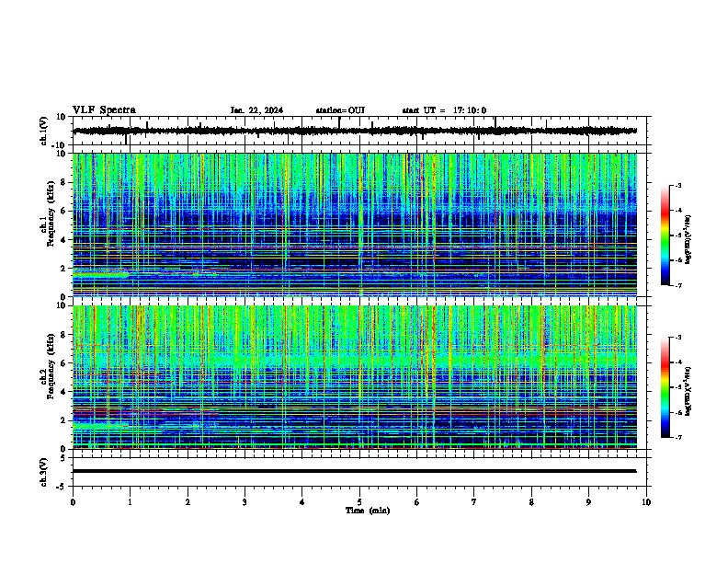Click the ch.1 voltage waveform trace
Viewport: 728px width, 563px height.
[355, 131]
